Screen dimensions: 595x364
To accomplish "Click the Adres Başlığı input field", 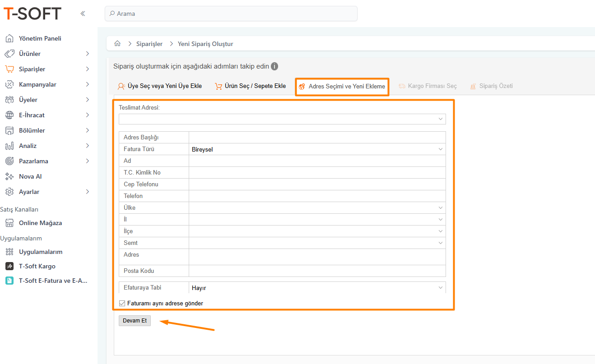I will [x=317, y=138].
